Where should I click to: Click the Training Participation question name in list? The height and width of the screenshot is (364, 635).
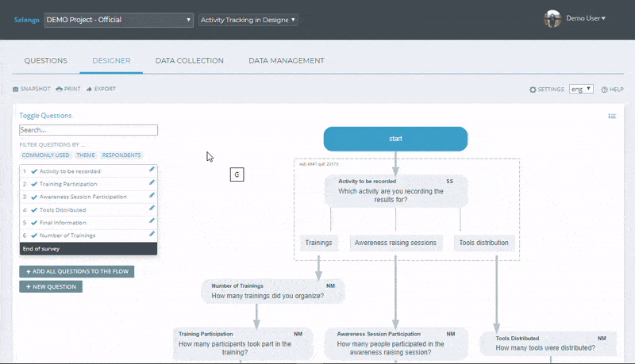68,184
